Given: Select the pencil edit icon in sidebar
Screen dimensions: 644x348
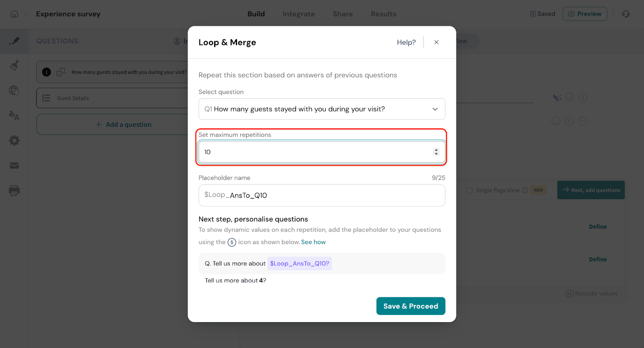Looking at the screenshot, I should (x=14, y=41).
